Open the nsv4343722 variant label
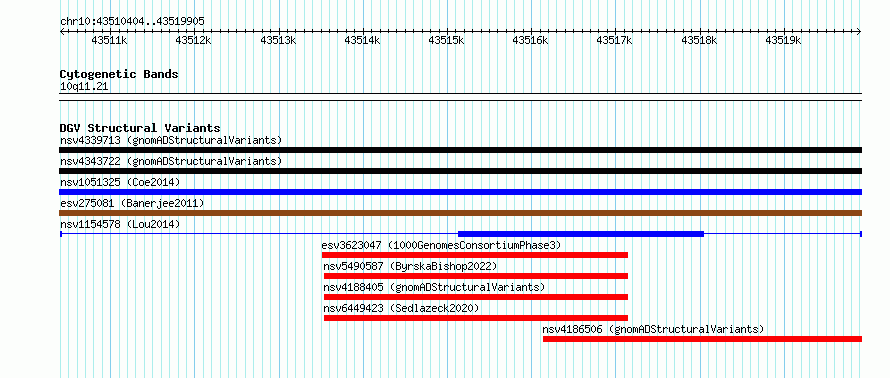This screenshot has width=890, height=378. click(171, 161)
